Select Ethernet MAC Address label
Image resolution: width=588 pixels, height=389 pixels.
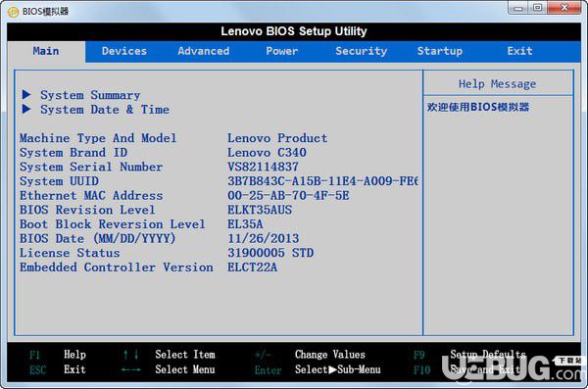tap(91, 196)
